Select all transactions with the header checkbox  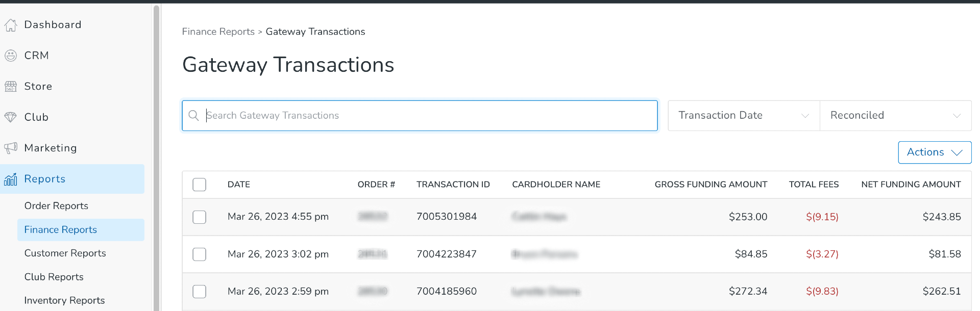click(x=199, y=184)
